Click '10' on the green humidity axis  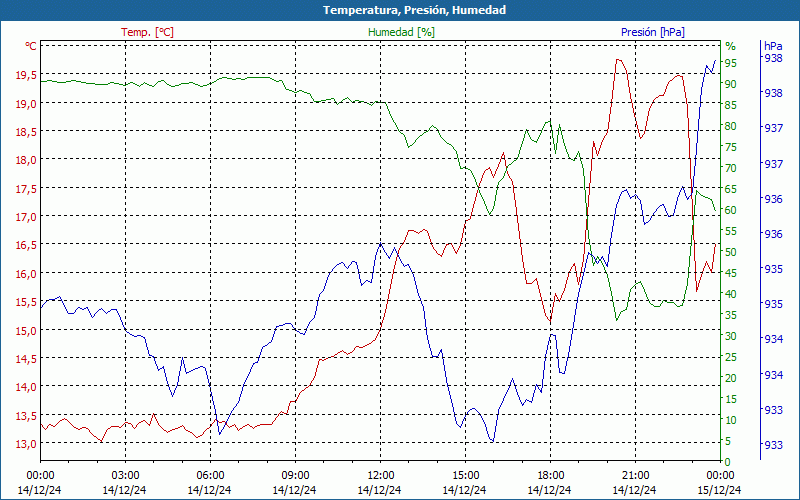[731, 420]
